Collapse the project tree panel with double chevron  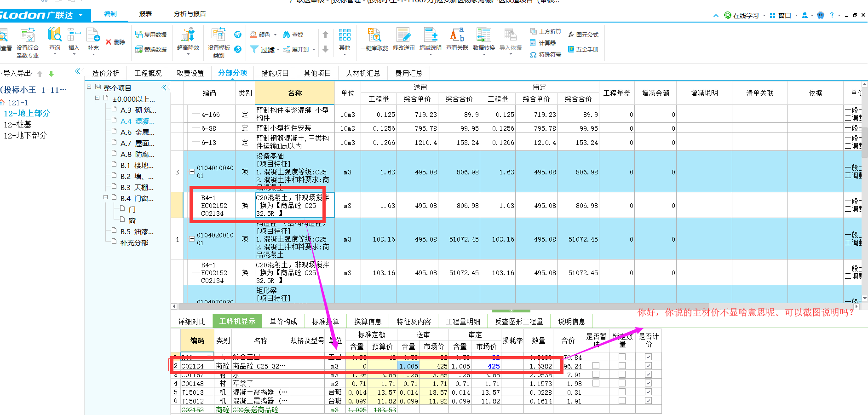click(164, 87)
